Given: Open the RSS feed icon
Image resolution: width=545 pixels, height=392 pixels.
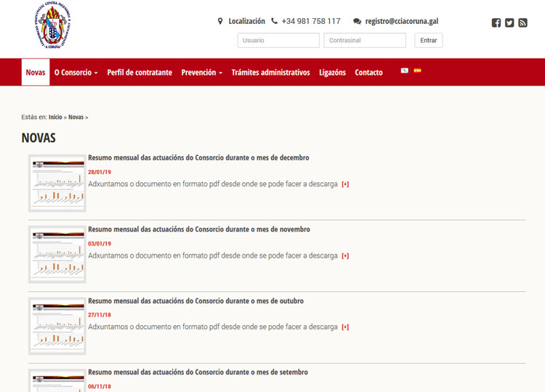Looking at the screenshot, I should click(x=522, y=23).
